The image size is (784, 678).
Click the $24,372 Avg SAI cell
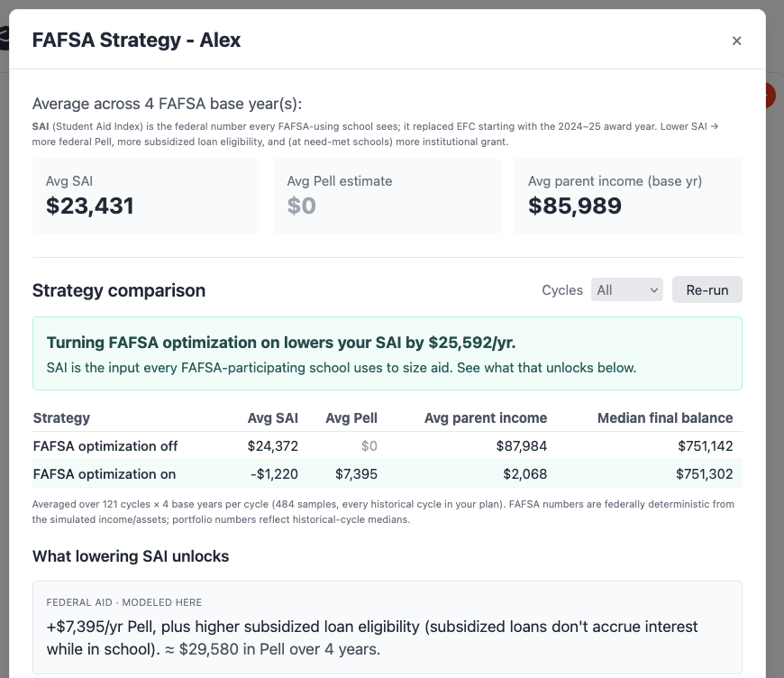pos(272,445)
